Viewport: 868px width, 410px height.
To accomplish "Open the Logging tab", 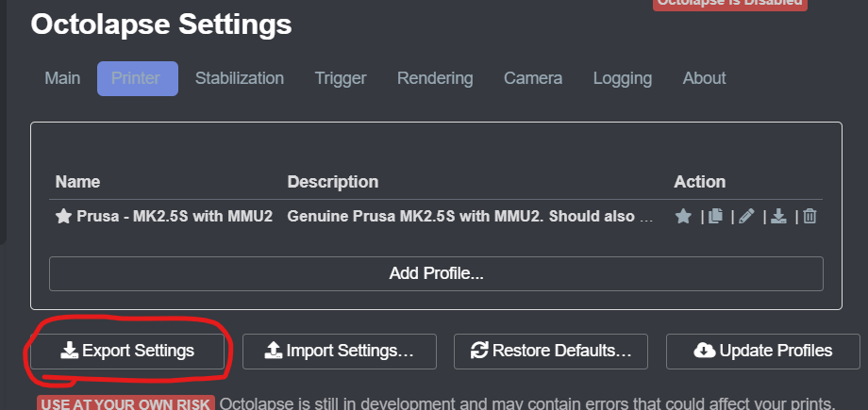I will coord(623,78).
